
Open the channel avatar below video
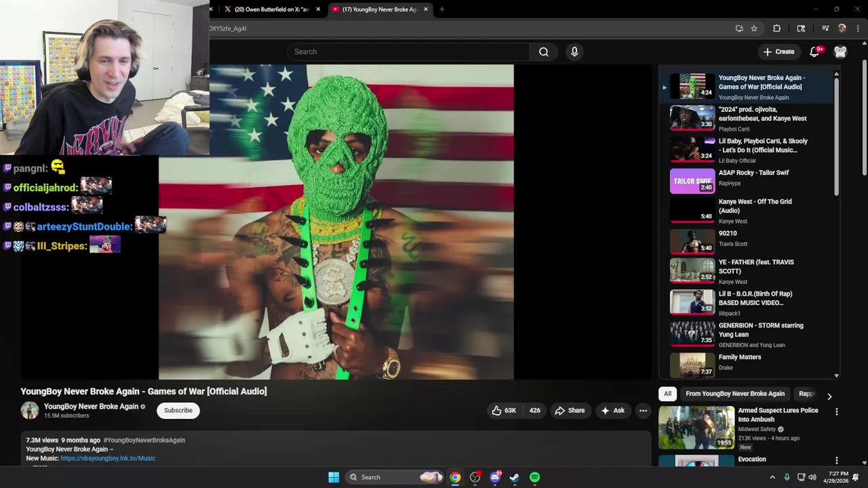point(30,410)
